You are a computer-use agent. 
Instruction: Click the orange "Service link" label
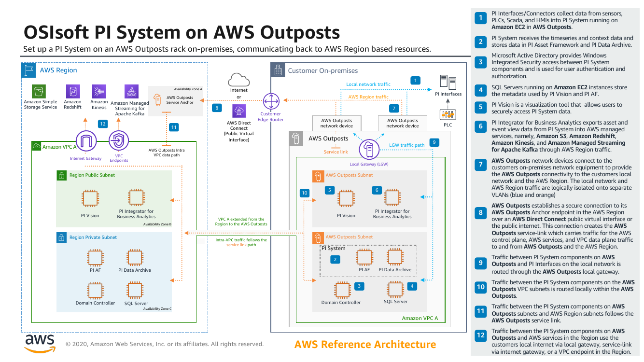coord(336,152)
